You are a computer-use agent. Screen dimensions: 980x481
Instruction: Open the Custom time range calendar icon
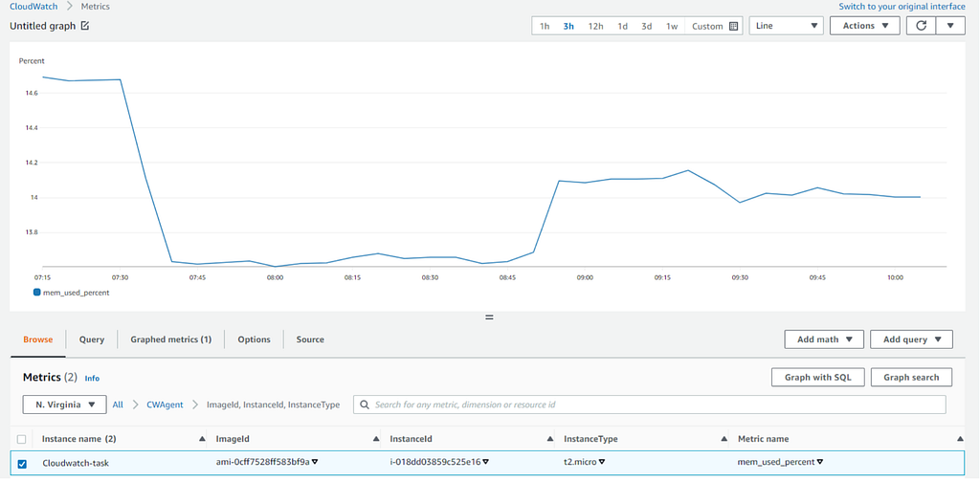pos(734,26)
